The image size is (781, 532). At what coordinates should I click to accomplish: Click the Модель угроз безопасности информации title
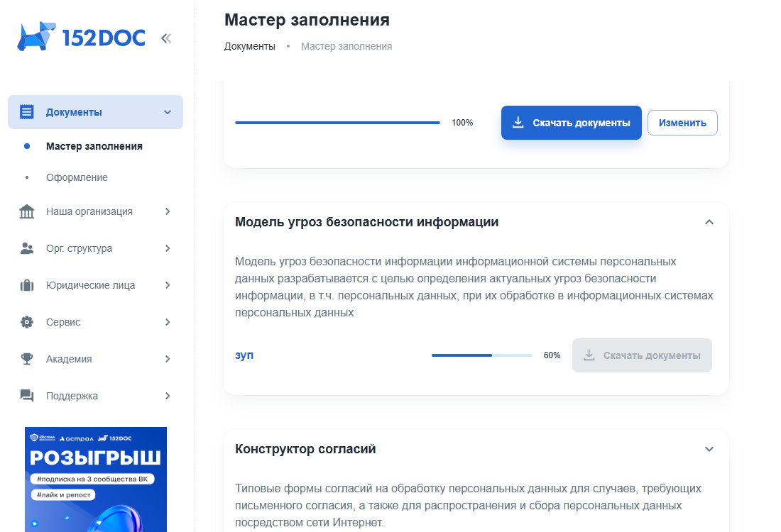coord(366,222)
